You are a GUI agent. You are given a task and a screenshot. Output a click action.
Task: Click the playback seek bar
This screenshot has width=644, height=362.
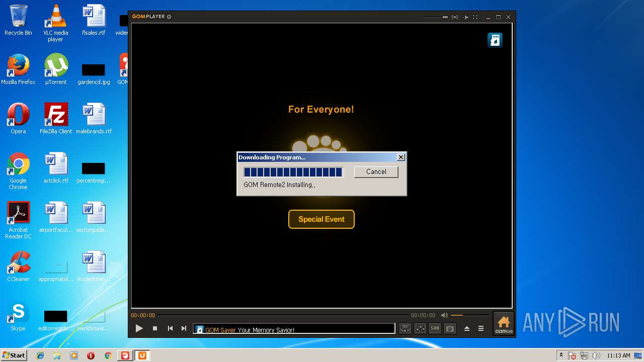pyautogui.click(x=283, y=315)
